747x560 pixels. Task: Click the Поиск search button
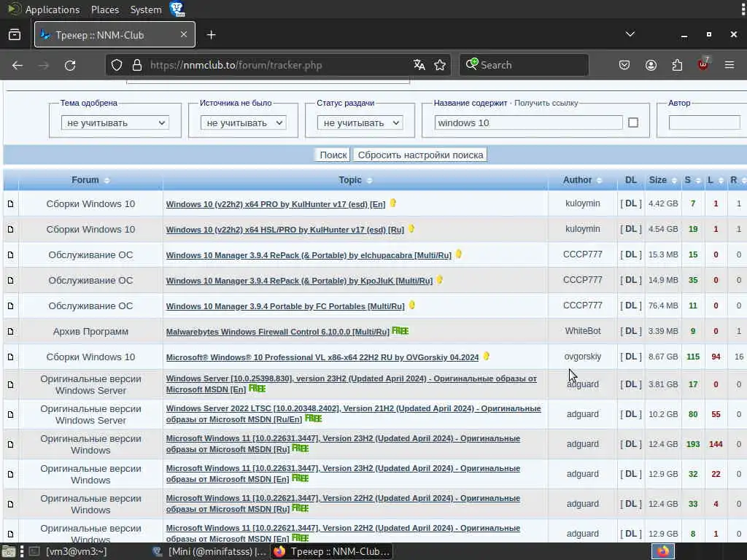point(333,155)
